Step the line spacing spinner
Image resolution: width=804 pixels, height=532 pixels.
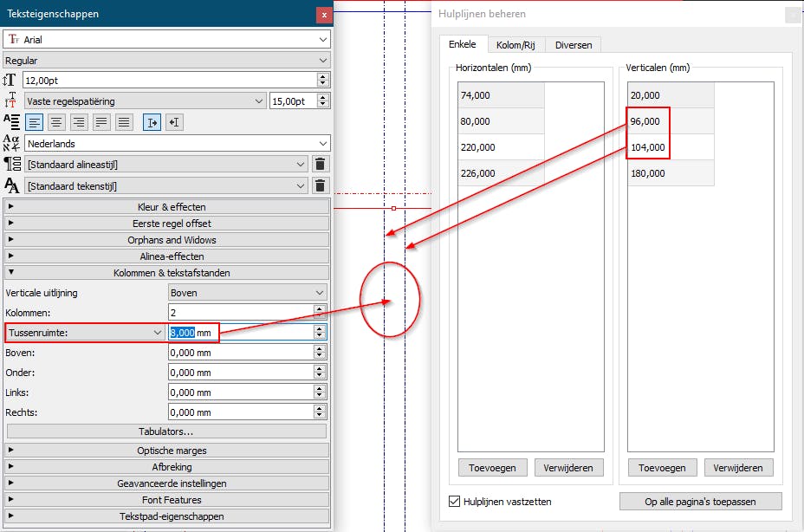click(322, 101)
